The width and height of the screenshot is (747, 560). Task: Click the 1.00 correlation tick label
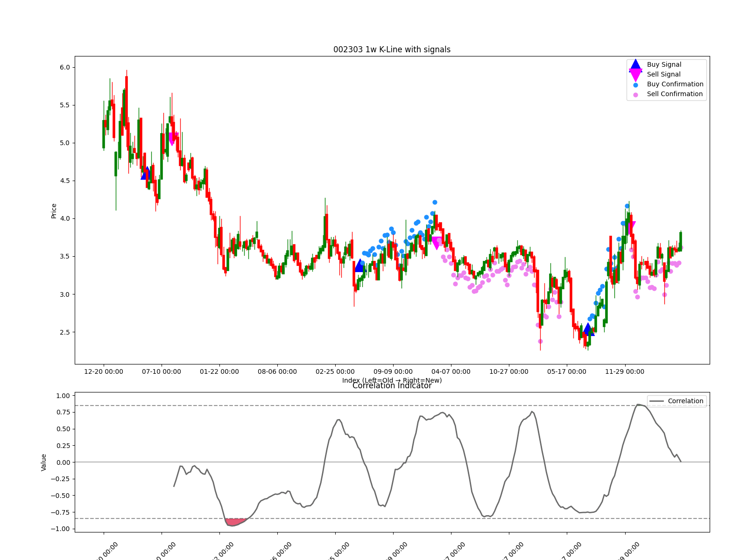click(63, 396)
